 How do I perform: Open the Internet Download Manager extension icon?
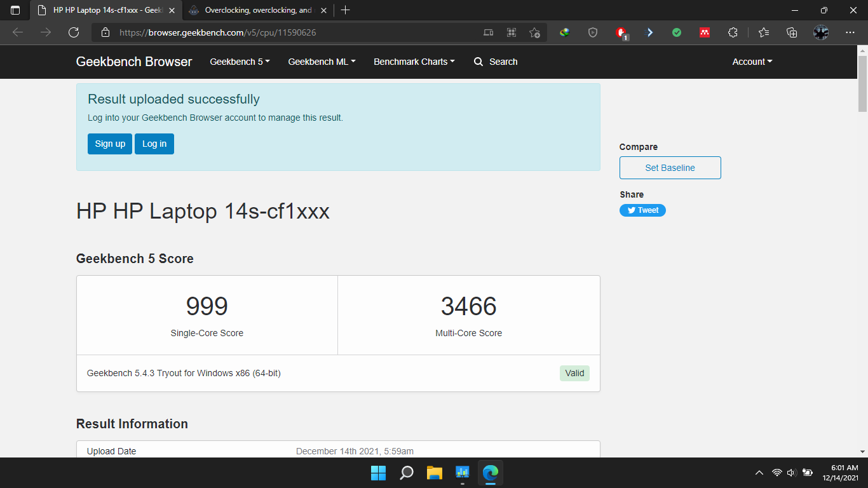pyautogui.click(x=564, y=32)
